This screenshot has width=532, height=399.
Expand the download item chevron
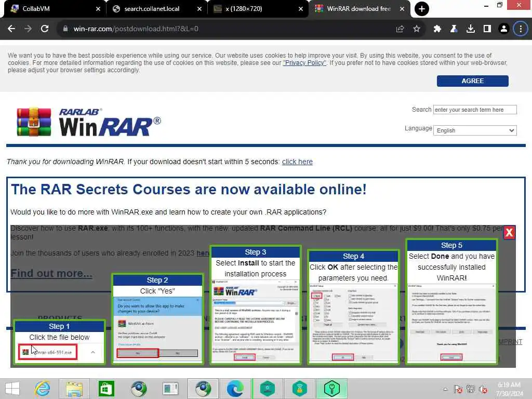[x=93, y=352]
